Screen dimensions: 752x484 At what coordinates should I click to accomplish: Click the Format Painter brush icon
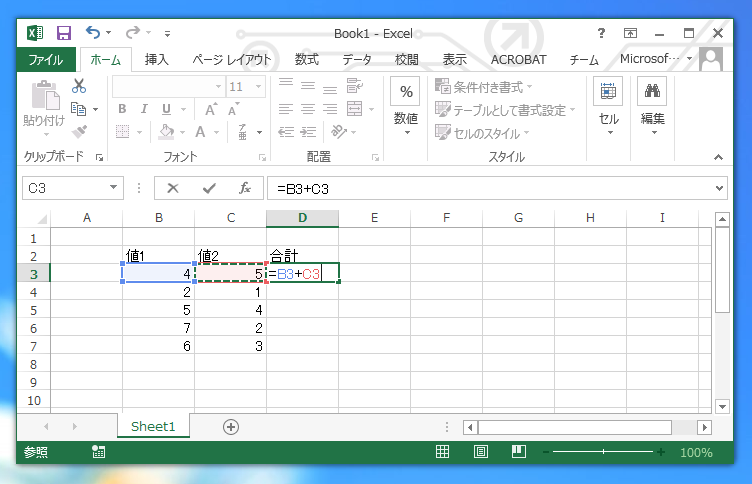pyautogui.click(x=79, y=131)
